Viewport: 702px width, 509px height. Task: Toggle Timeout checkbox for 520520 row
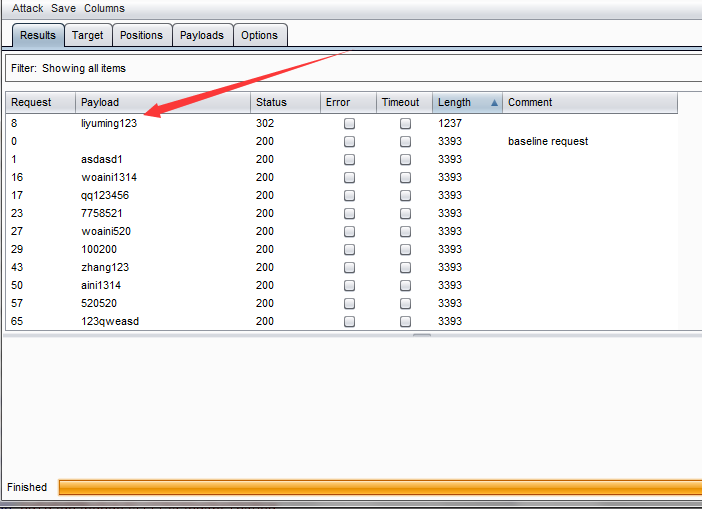coord(405,304)
